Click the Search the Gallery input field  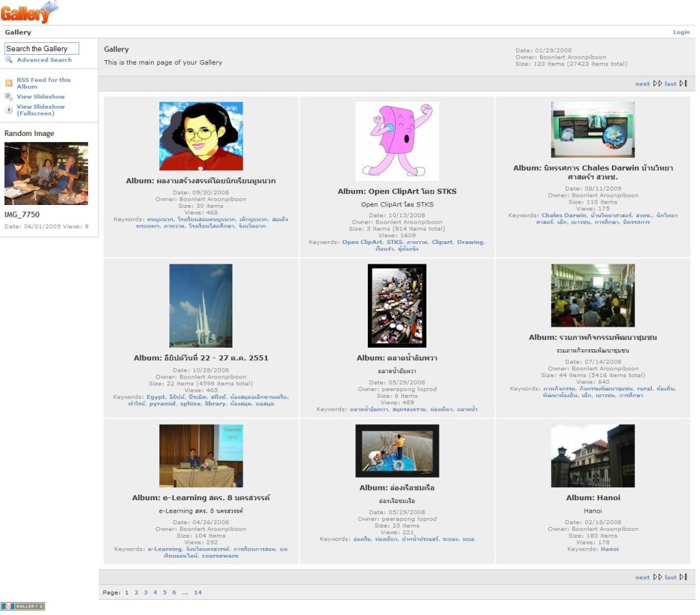(42, 49)
